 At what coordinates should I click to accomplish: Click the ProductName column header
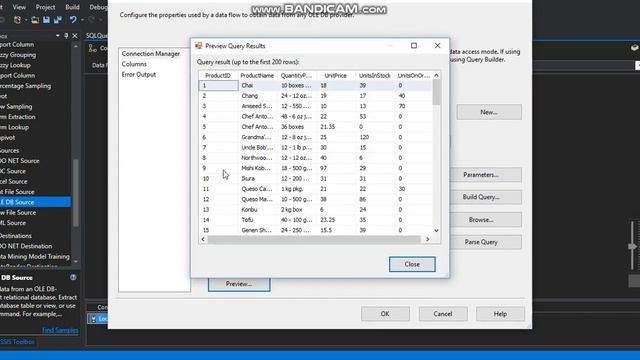pyautogui.click(x=257, y=76)
